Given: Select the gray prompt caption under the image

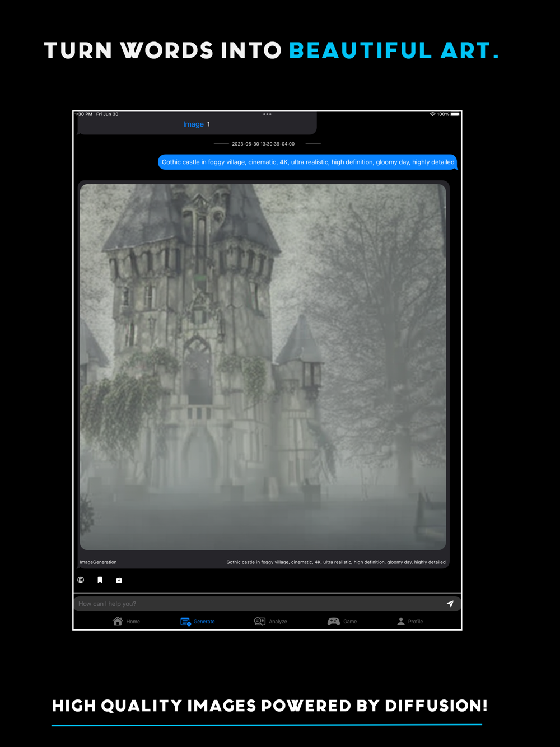Looking at the screenshot, I should (336, 562).
